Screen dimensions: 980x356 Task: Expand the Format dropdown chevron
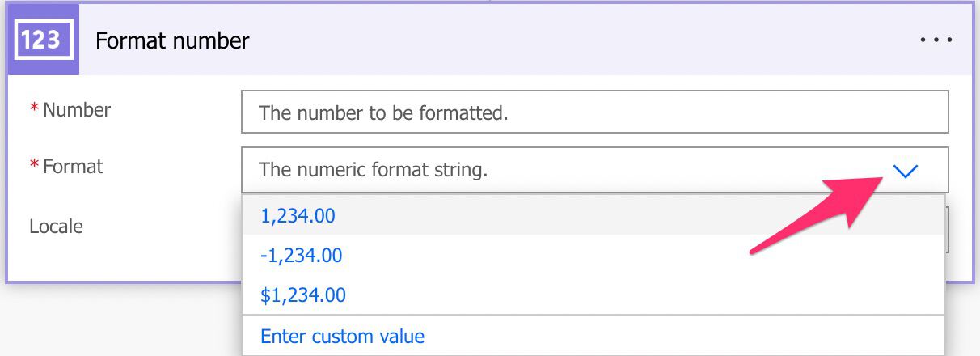coord(906,171)
